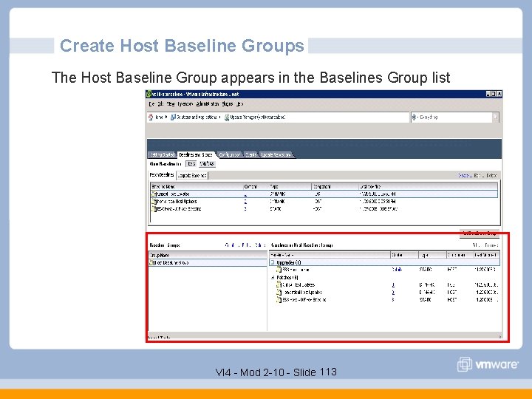The width and height of the screenshot is (532, 399).
Task: Open the Plug-ins menu
Action: [x=228, y=104]
